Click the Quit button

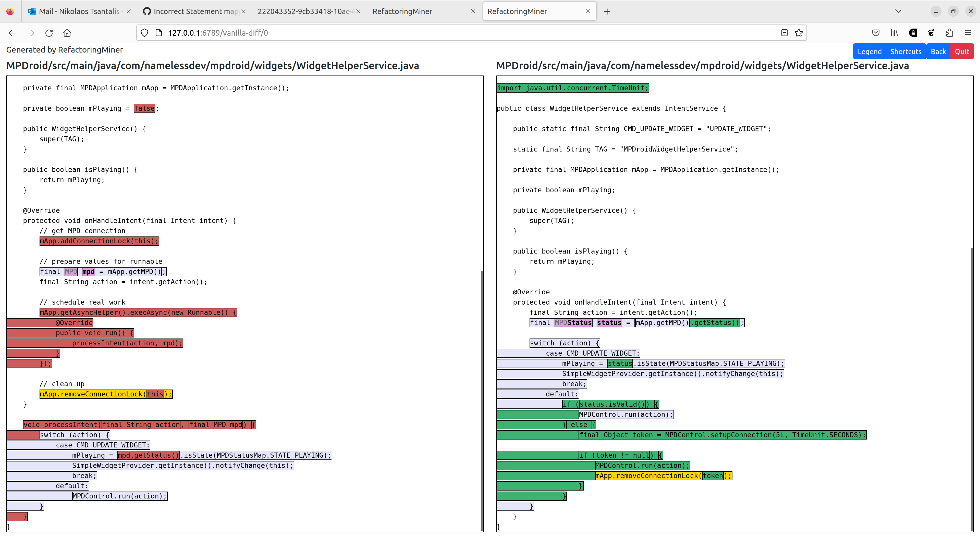click(x=962, y=51)
